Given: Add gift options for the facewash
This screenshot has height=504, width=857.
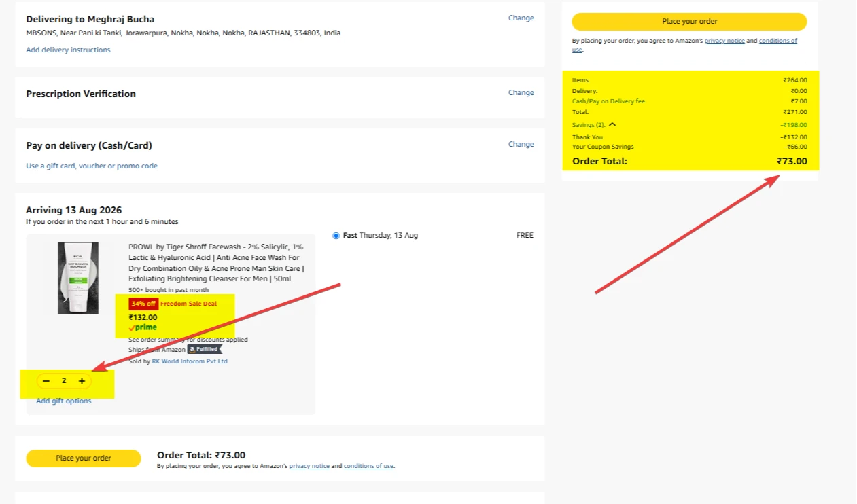Looking at the screenshot, I should pyautogui.click(x=64, y=401).
